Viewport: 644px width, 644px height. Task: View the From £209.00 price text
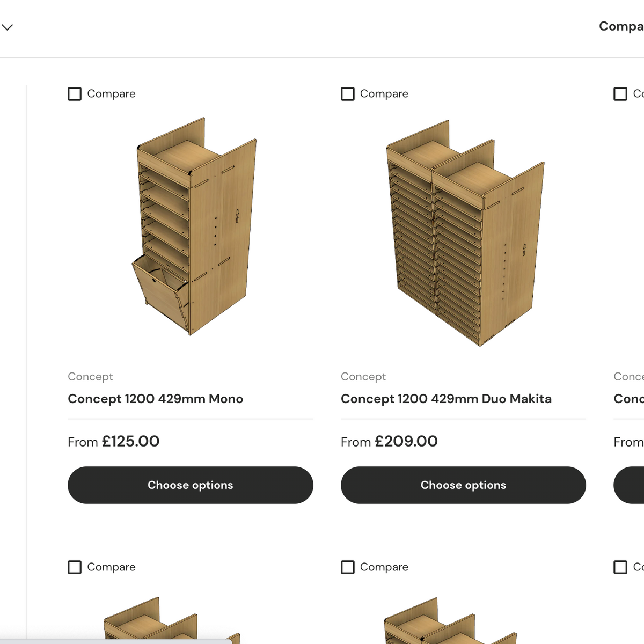(389, 441)
